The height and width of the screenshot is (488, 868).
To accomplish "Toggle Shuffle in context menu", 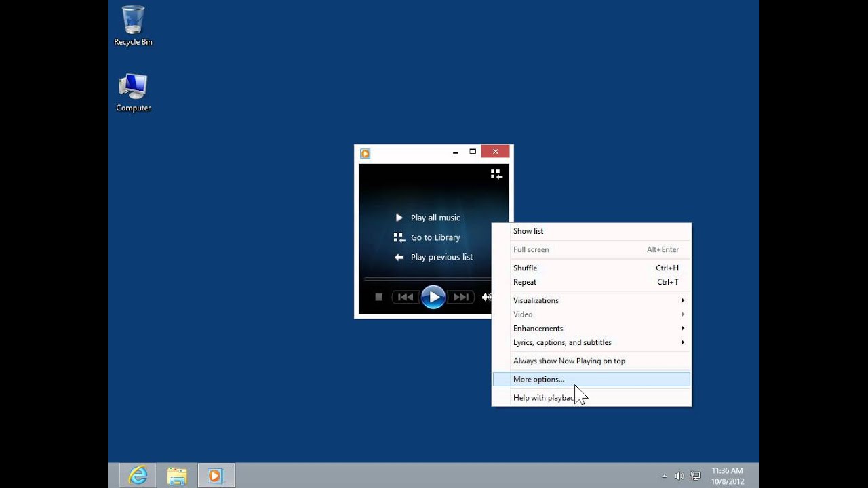I will click(x=526, y=268).
